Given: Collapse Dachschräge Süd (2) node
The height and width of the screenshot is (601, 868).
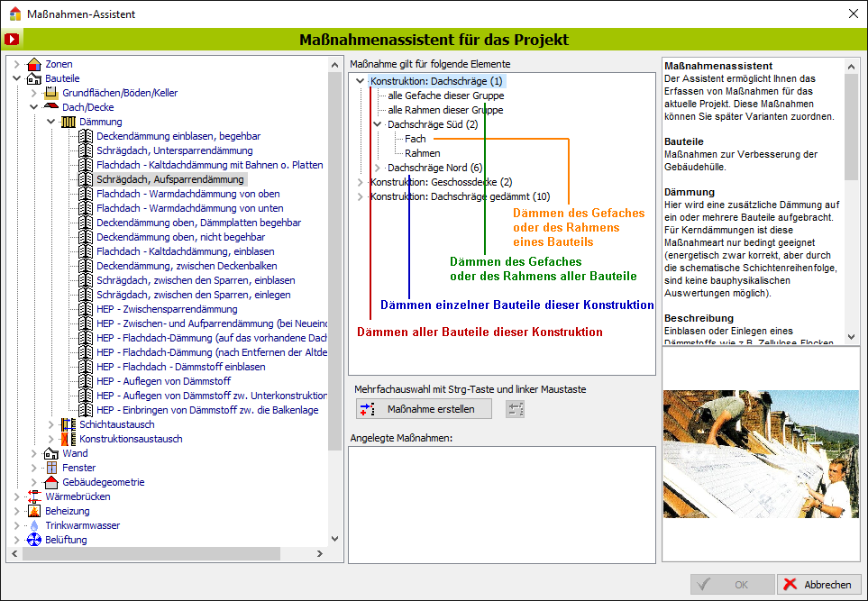Looking at the screenshot, I should (378, 124).
